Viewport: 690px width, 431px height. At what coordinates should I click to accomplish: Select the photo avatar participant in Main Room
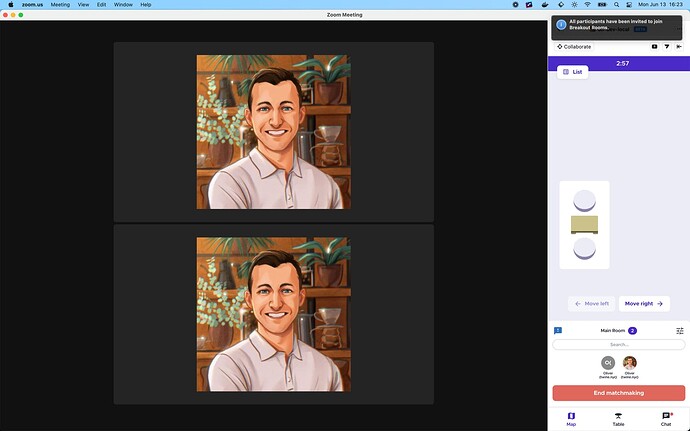[x=630, y=363]
